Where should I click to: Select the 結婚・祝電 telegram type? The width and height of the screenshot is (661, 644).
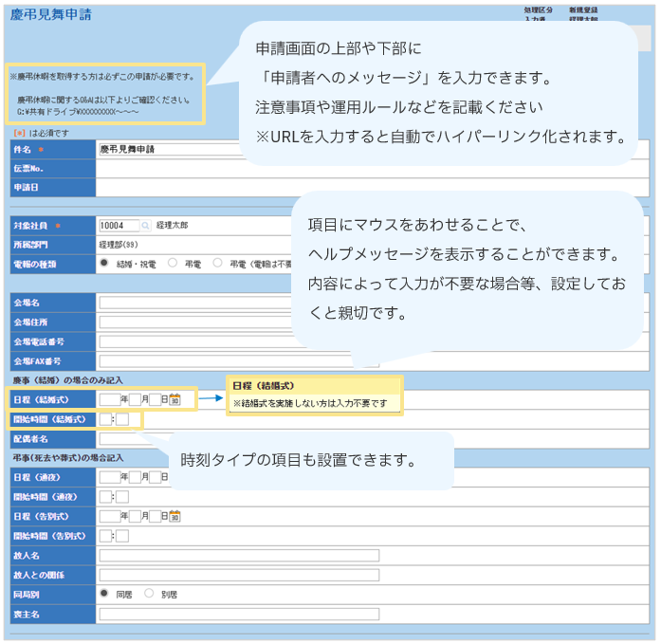pyautogui.click(x=104, y=263)
